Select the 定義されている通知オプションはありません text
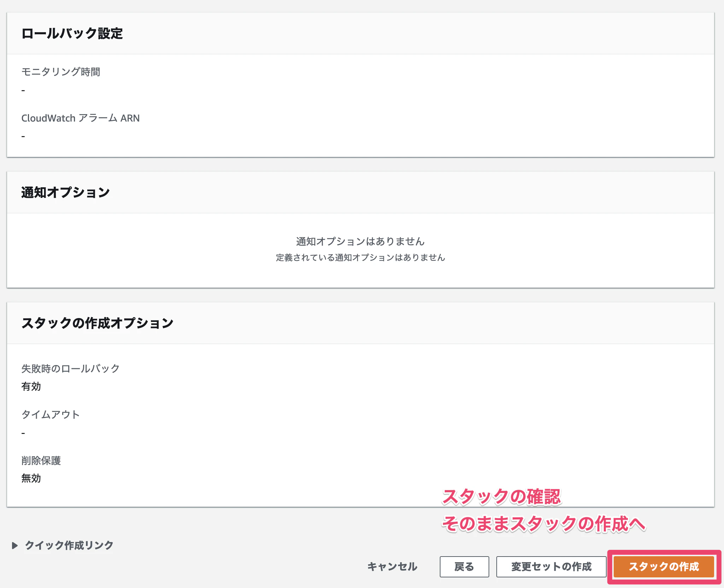The width and height of the screenshot is (724, 588). (x=360, y=258)
